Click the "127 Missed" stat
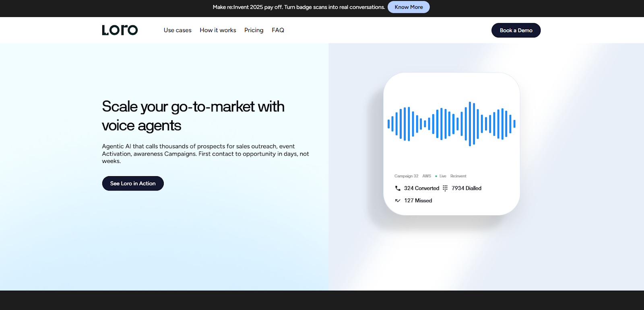 pos(418,201)
